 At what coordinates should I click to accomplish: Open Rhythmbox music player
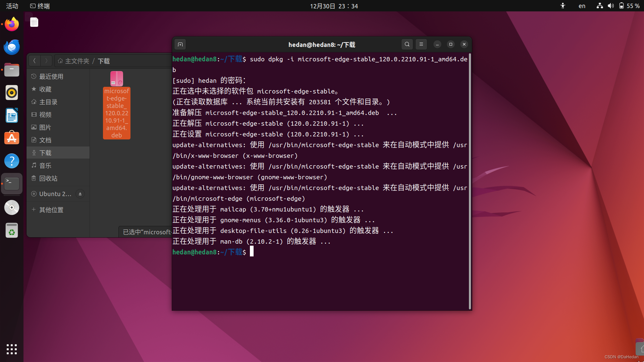pos(12,93)
